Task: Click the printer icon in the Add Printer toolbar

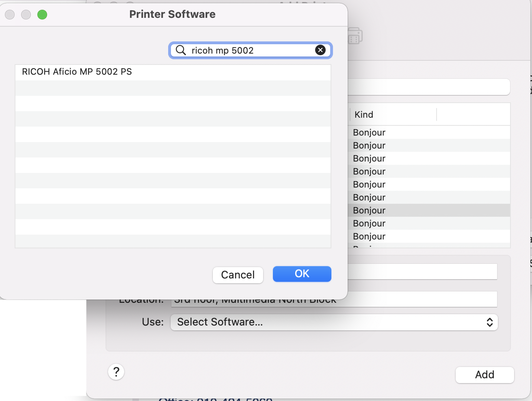Action: coord(355,36)
